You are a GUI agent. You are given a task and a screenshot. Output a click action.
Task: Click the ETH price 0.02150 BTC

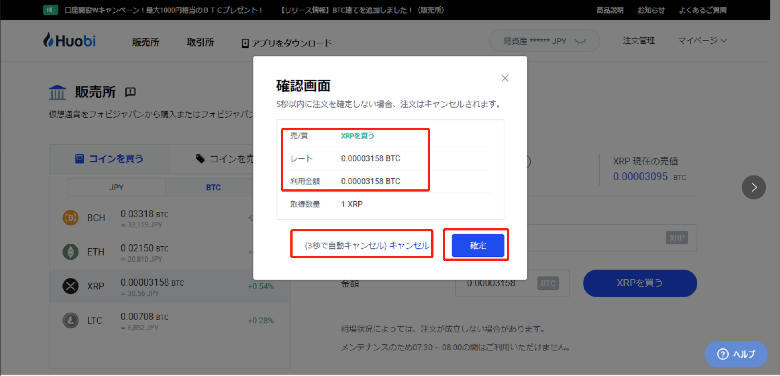coord(144,248)
